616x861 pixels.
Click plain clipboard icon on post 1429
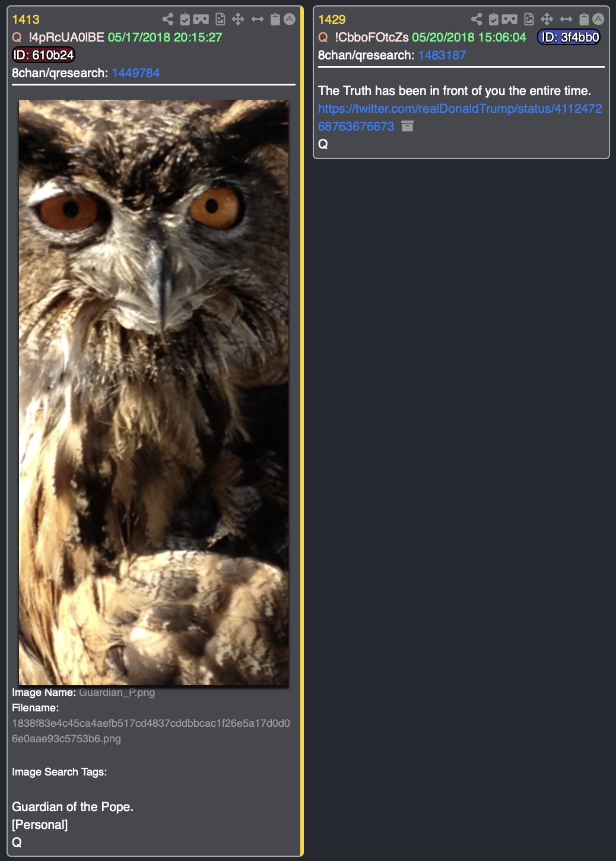pos(583,19)
